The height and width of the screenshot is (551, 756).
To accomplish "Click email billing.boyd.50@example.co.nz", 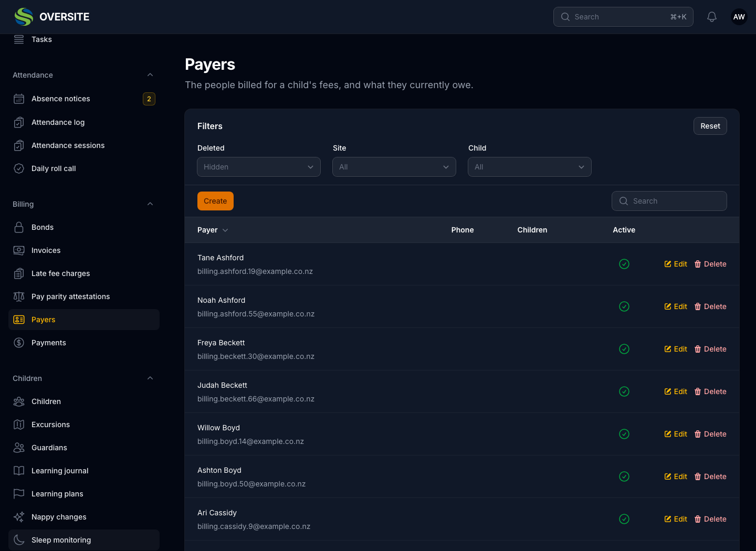I will 251,484.
